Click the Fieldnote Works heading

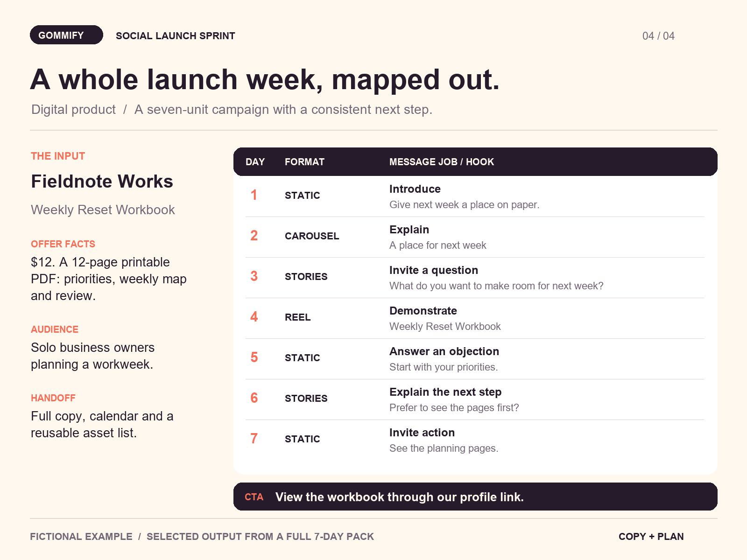pyautogui.click(x=102, y=182)
